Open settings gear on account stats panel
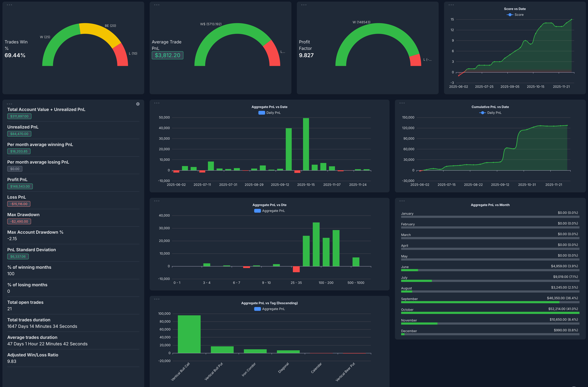 click(x=138, y=104)
